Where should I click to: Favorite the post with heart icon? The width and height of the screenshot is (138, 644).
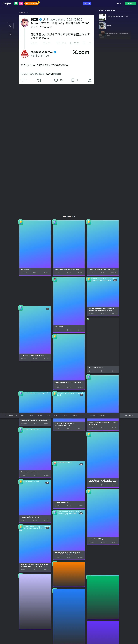click(10, 26)
